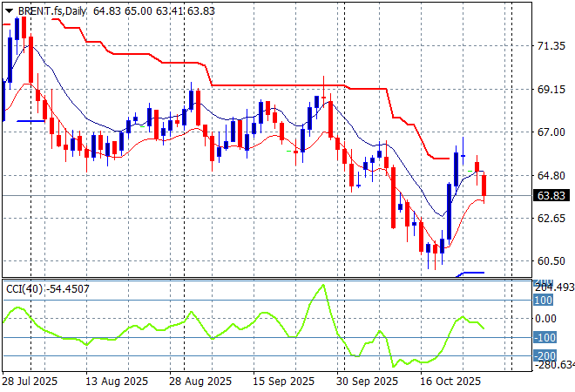Click the 28 Jul 2025 date label
This screenshot has height=392, width=575.
(30, 382)
